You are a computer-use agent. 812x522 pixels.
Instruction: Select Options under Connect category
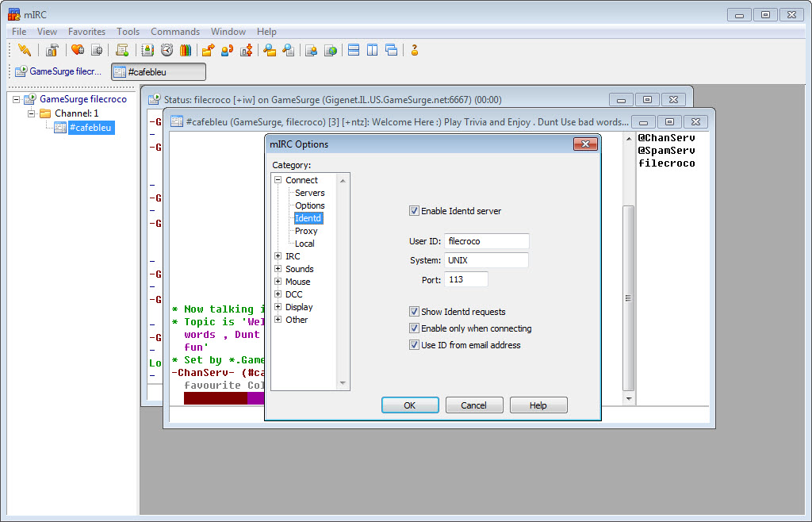(x=310, y=205)
